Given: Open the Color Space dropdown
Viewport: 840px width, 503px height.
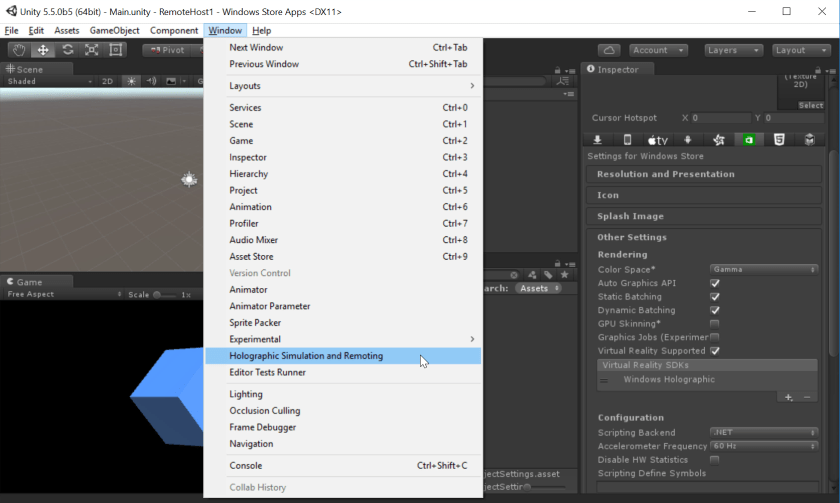Looking at the screenshot, I should coord(764,269).
